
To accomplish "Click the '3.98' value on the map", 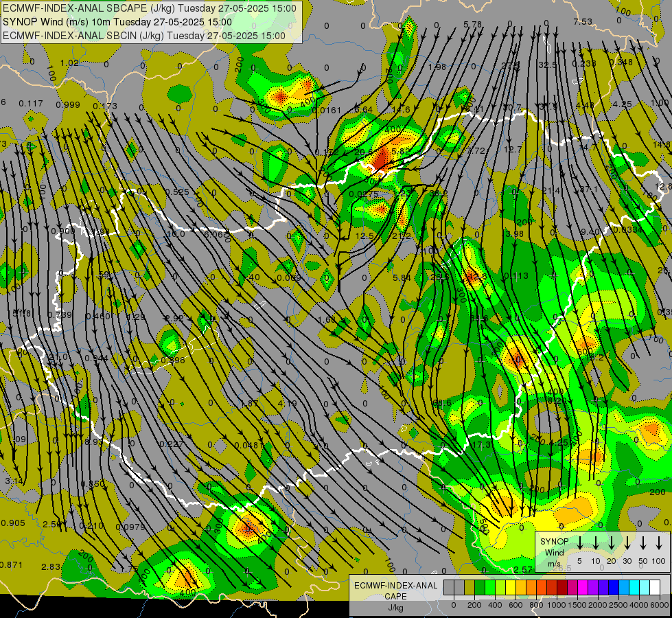I will [514, 233].
